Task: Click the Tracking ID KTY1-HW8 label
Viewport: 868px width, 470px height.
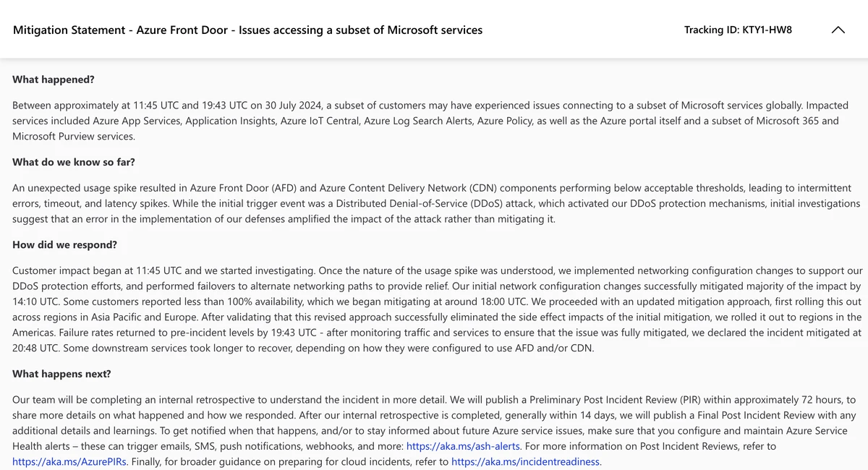Action: (738, 30)
